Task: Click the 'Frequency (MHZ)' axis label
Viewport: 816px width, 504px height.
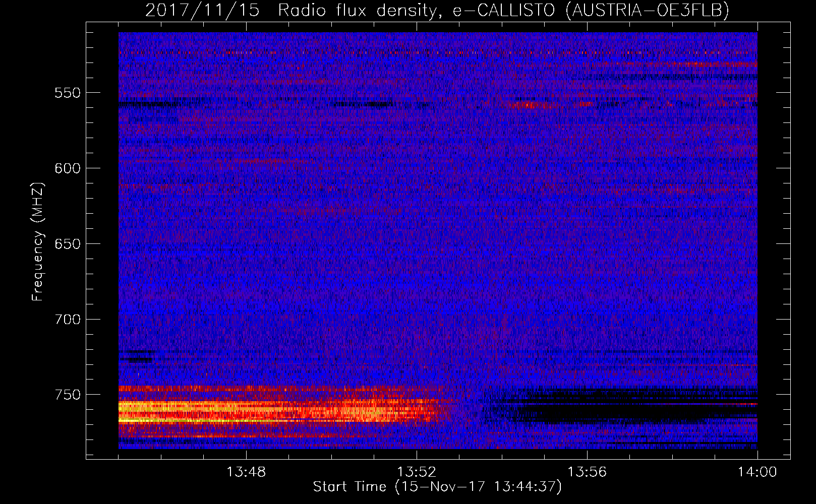Action: [38, 242]
